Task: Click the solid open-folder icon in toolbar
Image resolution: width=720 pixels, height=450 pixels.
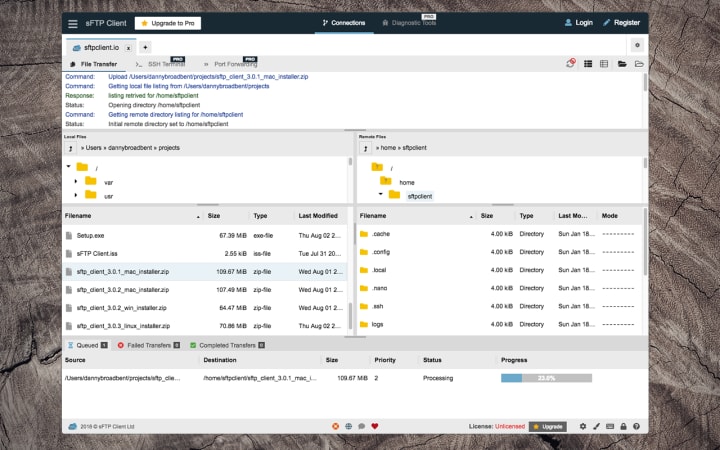Action: tap(622, 64)
